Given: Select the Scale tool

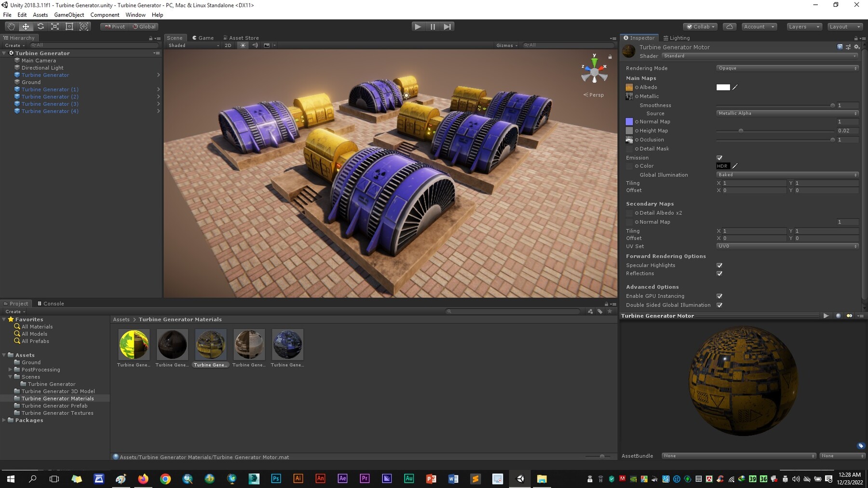Looking at the screenshot, I should pos(55,26).
